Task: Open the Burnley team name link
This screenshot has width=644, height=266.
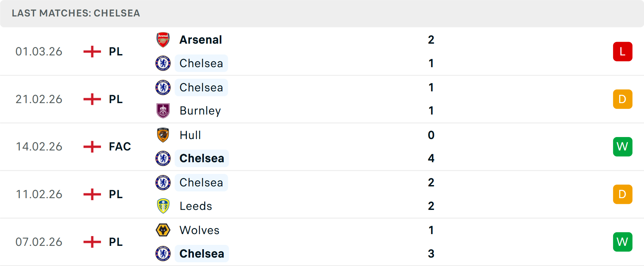Action: click(x=200, y=111)
